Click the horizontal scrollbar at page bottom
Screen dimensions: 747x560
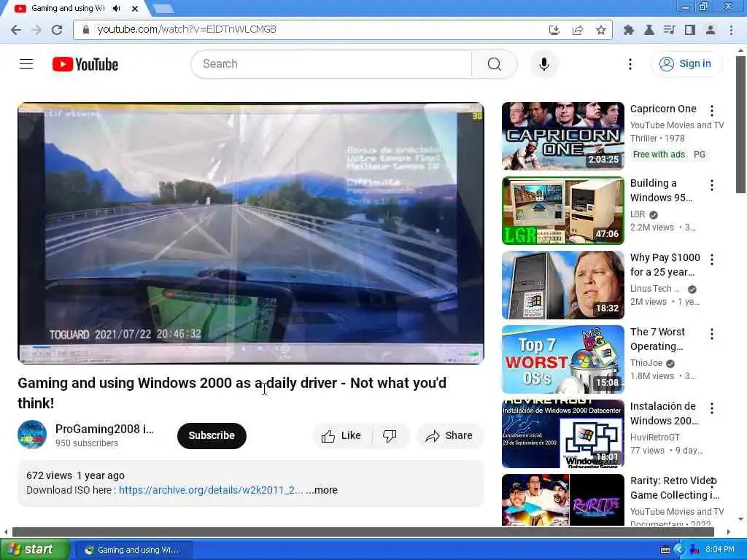[x=363, y=532]
